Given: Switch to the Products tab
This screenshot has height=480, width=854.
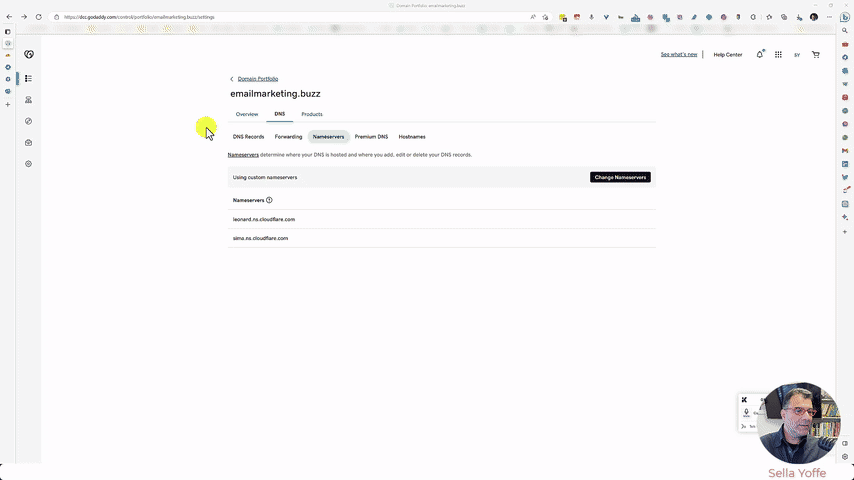Looking at the screenshot, I should tap(312, 114).
